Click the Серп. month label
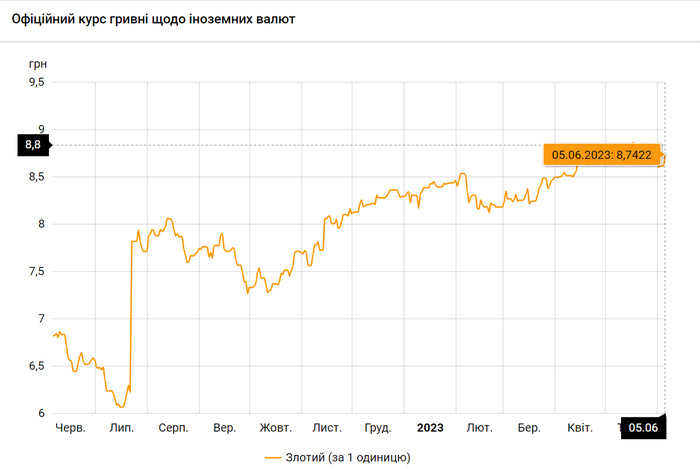Image resolution: width=700 pixels, height=469 pixels. 174,428
